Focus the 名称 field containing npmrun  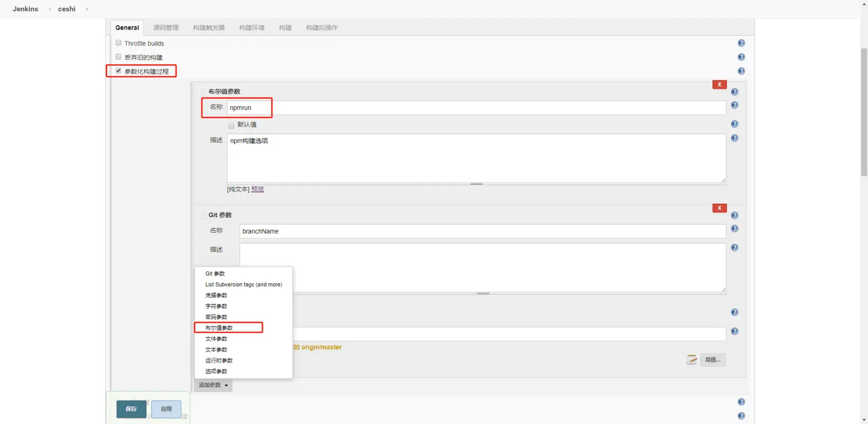coord(476,108)
